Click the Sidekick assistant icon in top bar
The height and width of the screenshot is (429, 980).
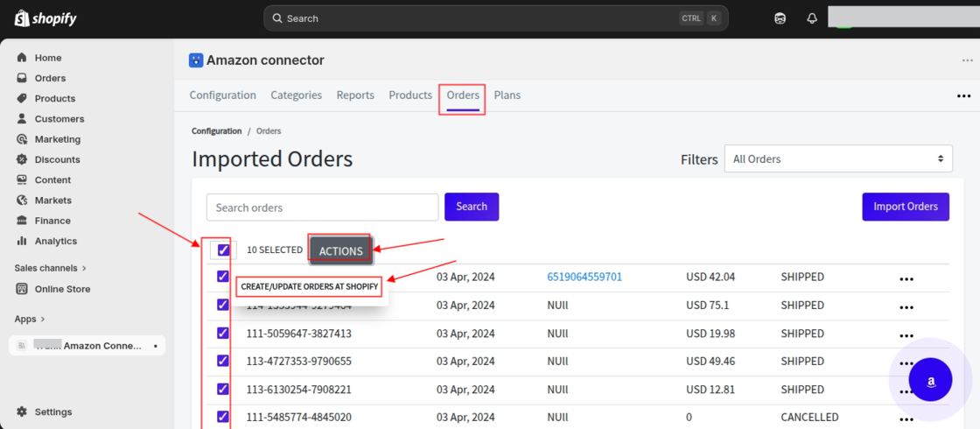click(x=780, y=18)
